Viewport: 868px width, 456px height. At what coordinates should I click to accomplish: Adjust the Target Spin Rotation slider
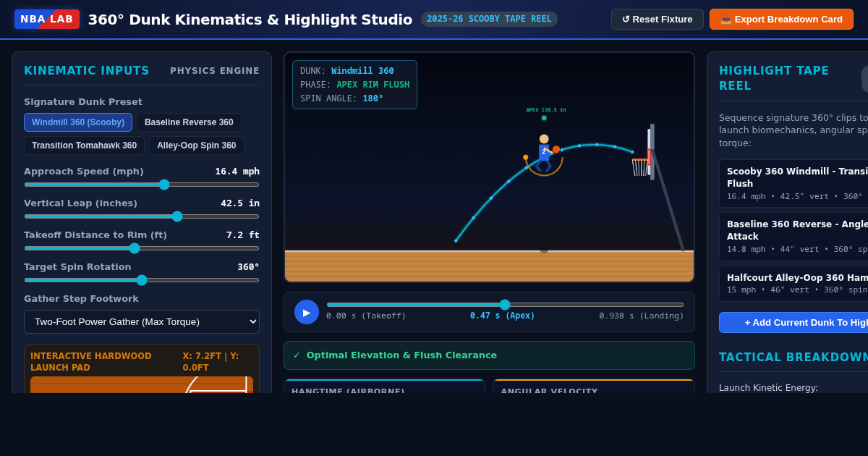(x=142, y=280)
